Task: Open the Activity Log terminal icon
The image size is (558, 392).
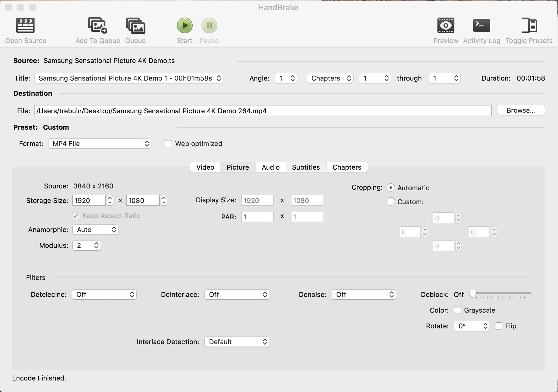Action: pyautogui.click(x=481, y=25)
